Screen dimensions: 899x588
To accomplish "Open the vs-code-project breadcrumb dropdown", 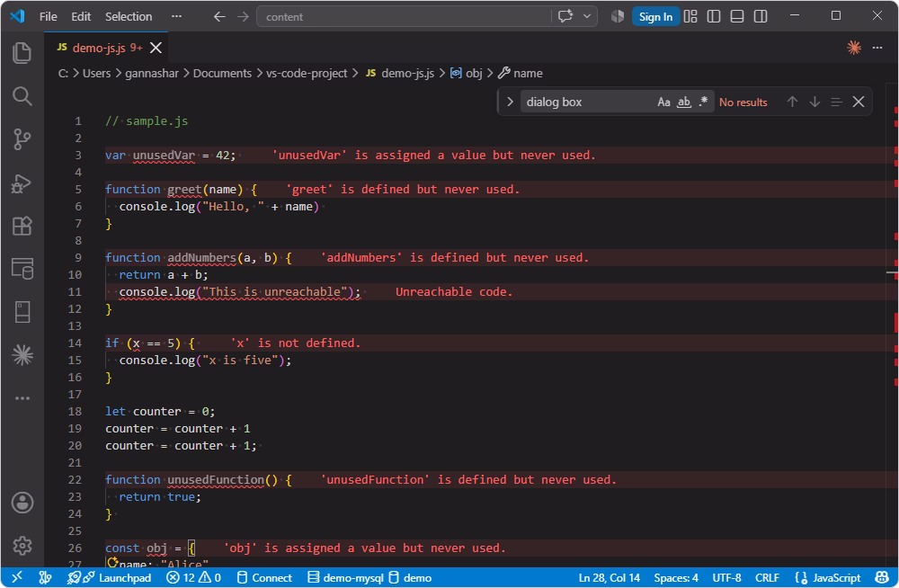I will 307,74.
